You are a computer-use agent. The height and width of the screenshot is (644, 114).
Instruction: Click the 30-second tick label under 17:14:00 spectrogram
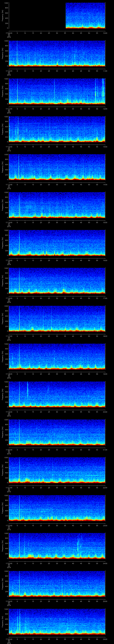click(57, 222)
